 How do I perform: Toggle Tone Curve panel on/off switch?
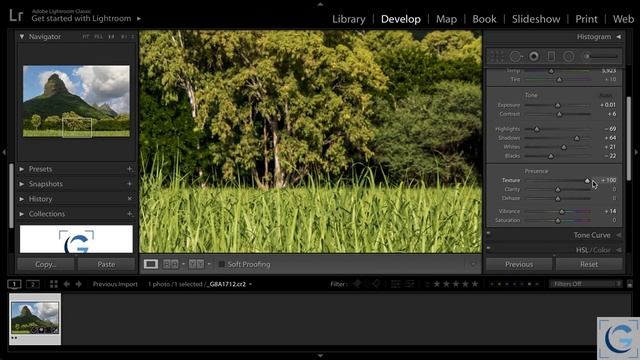[x=489, y=233]
